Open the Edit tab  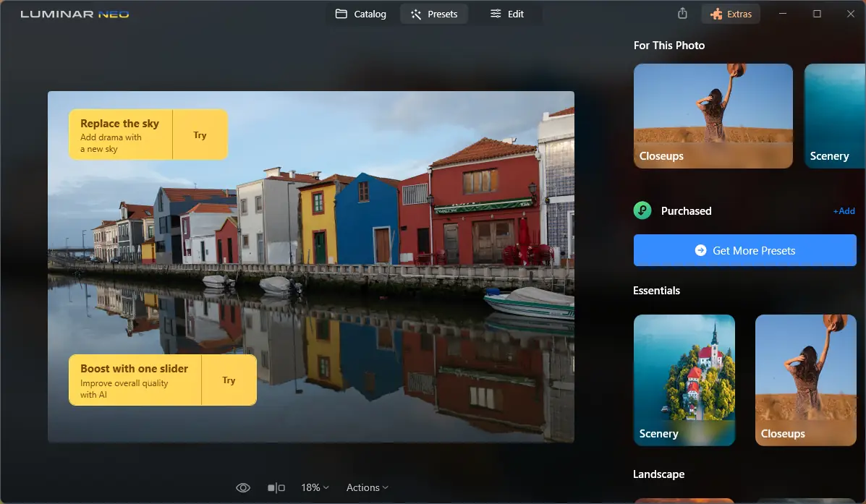pos(507,14)
